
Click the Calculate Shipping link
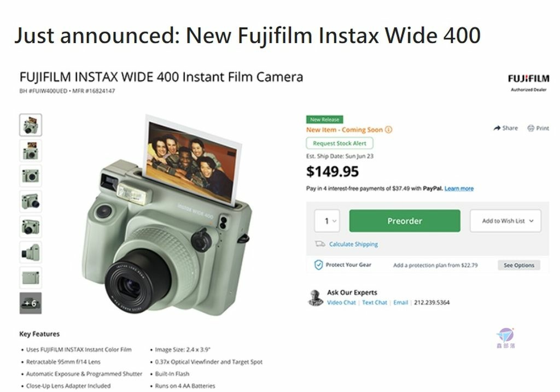tap(354, 244)
